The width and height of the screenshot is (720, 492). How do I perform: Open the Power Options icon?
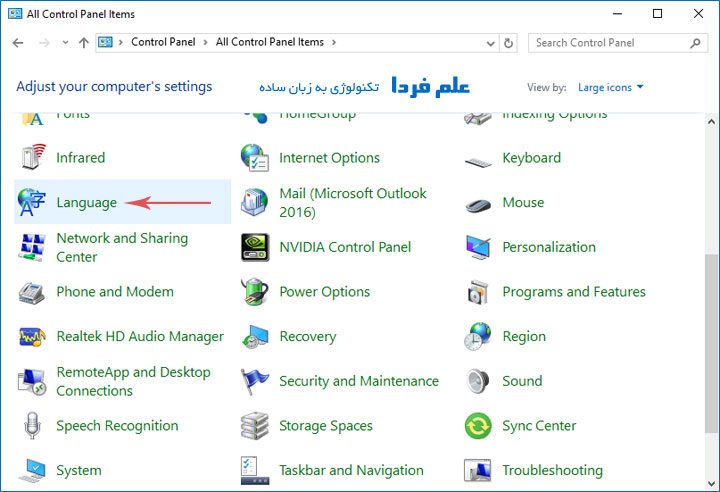pyautogui.click(x=255, y=292)
